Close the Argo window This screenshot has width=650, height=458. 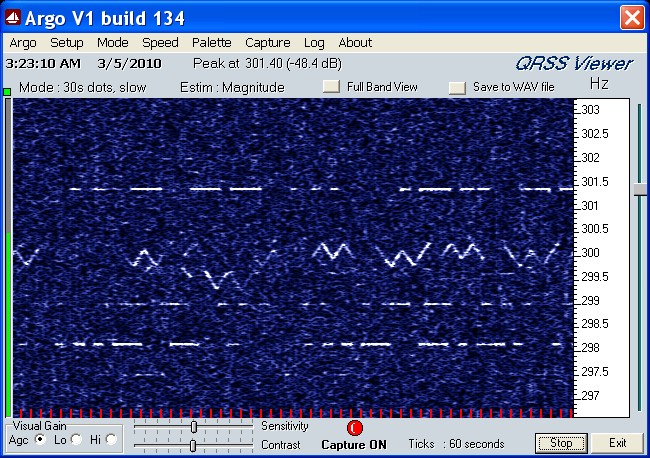632,18
